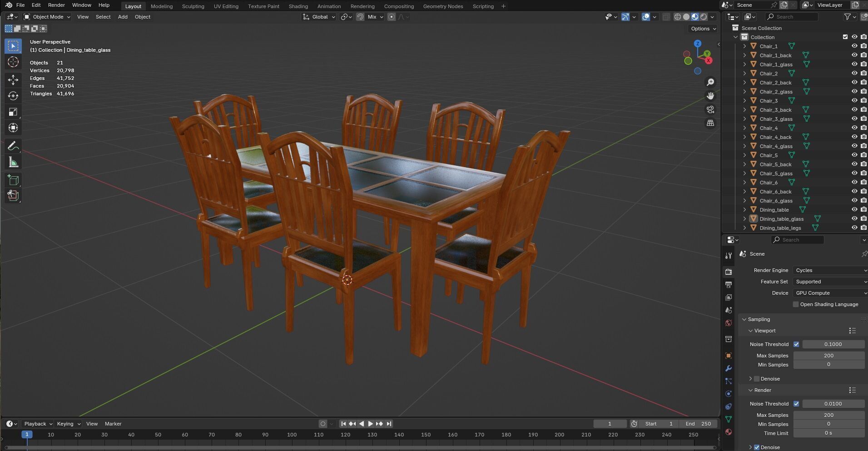The width and height of the screenshot is (868, 451).
Task: Switch to the Geometry Nodes workspace tab
Action: [x=443, y=6]
